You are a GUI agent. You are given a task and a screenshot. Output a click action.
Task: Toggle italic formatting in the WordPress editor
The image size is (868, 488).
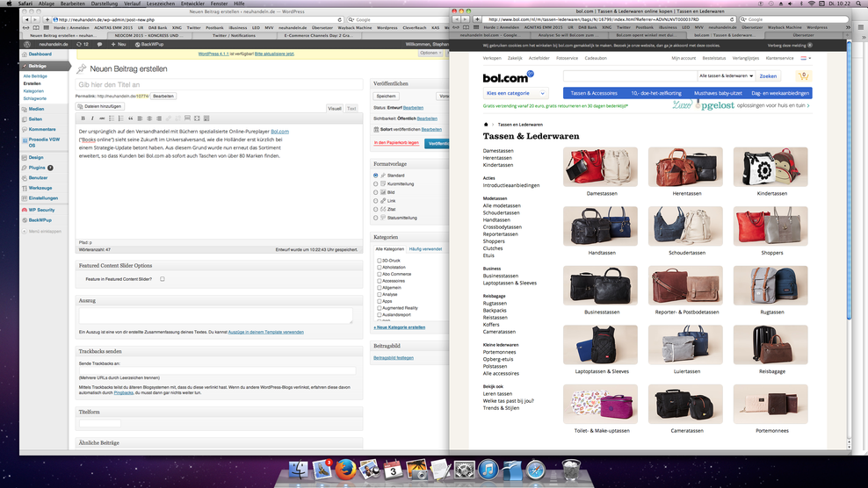(92, 118)
